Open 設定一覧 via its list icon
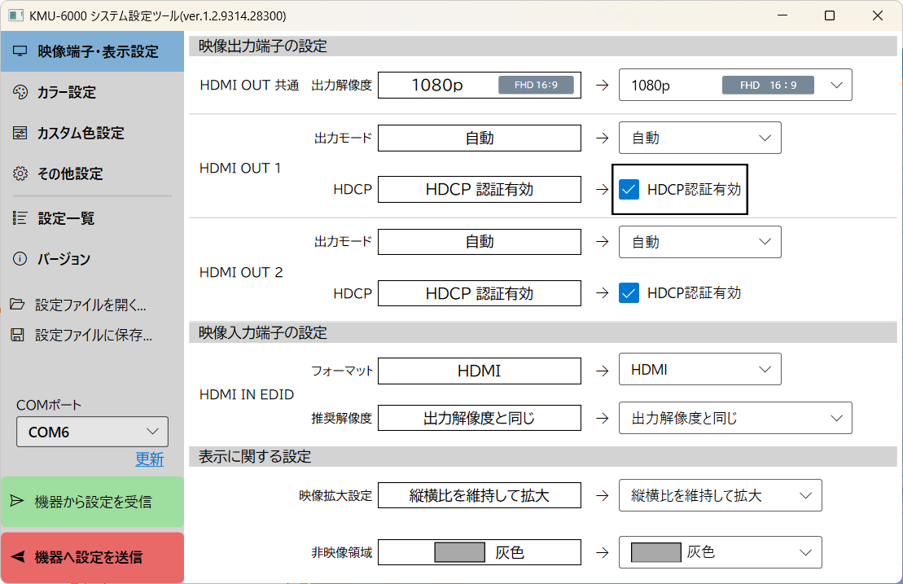 (20, 218)
